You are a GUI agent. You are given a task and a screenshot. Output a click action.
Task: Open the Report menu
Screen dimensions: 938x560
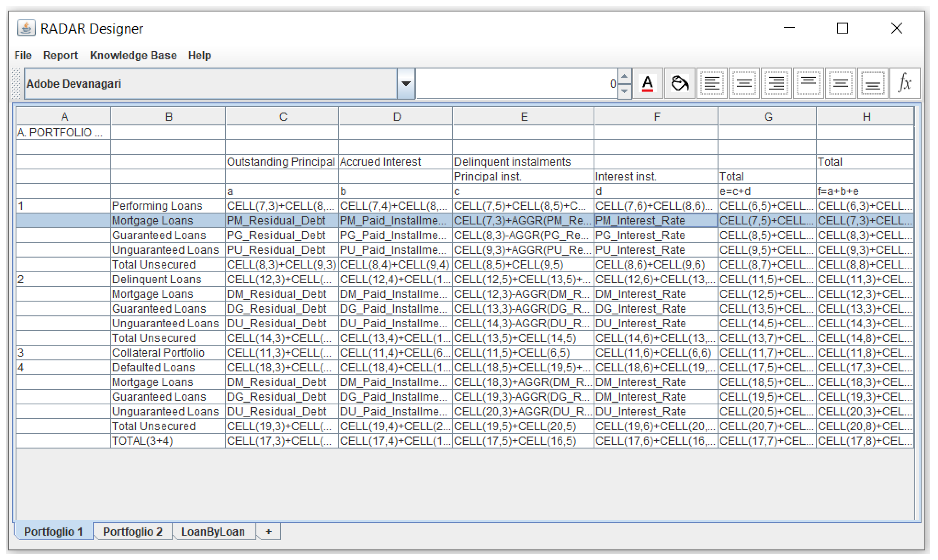click(60, 56)
